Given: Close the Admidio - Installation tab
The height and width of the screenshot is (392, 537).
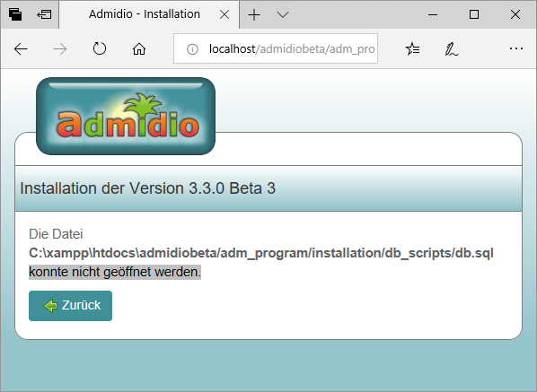Looking at the screenshot, I should (x=224, y=14).
